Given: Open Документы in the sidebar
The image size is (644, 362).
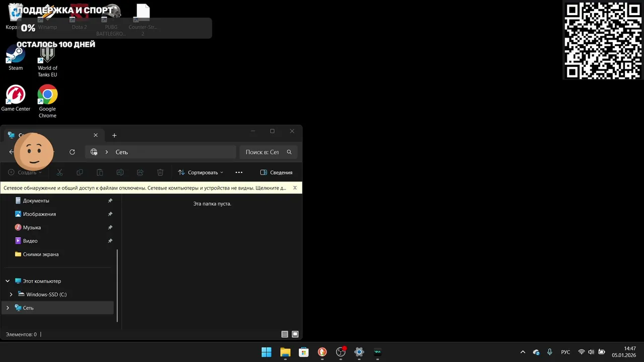Looking at the screenshot, I should point(36,201).
